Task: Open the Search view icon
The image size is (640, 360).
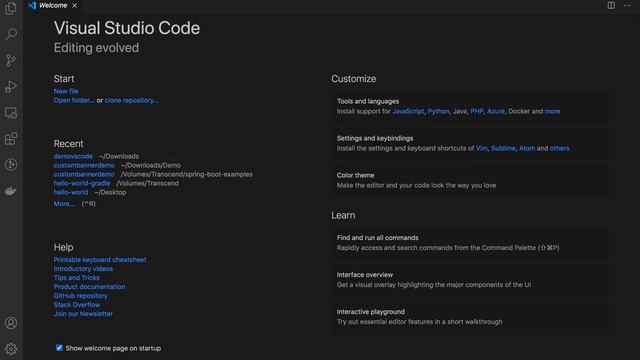Action: tap(11, 34)
